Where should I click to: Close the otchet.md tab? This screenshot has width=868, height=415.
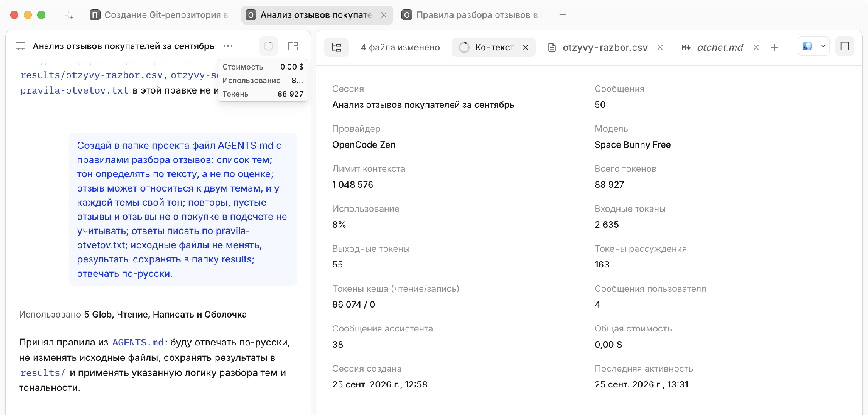(x=756, y=47)
